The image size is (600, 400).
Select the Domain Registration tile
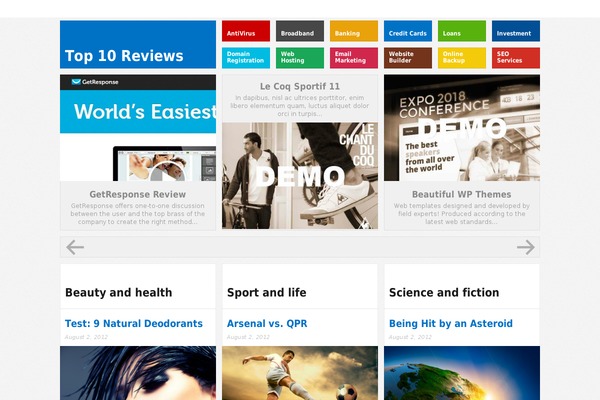click(x=246, y=58)
